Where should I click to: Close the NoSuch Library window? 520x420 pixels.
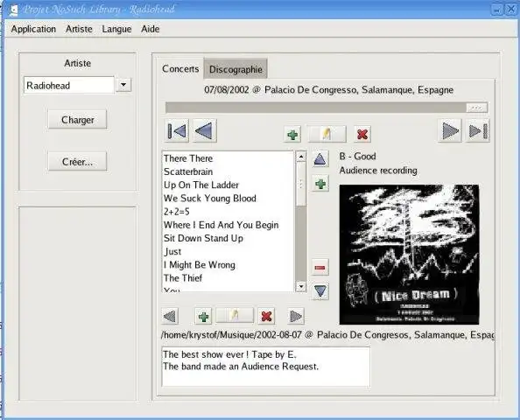tap(512, 9)
